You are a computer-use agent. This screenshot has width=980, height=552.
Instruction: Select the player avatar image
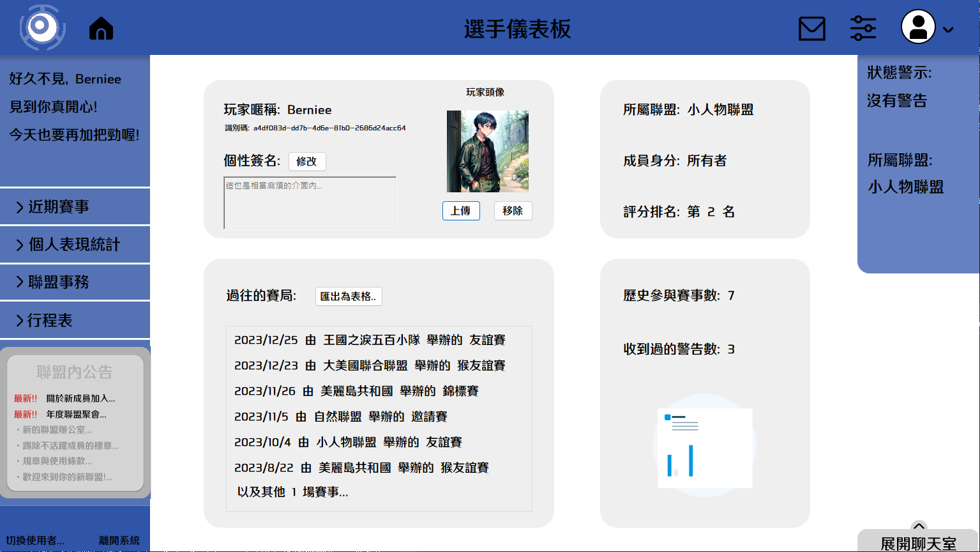(487, 151)
